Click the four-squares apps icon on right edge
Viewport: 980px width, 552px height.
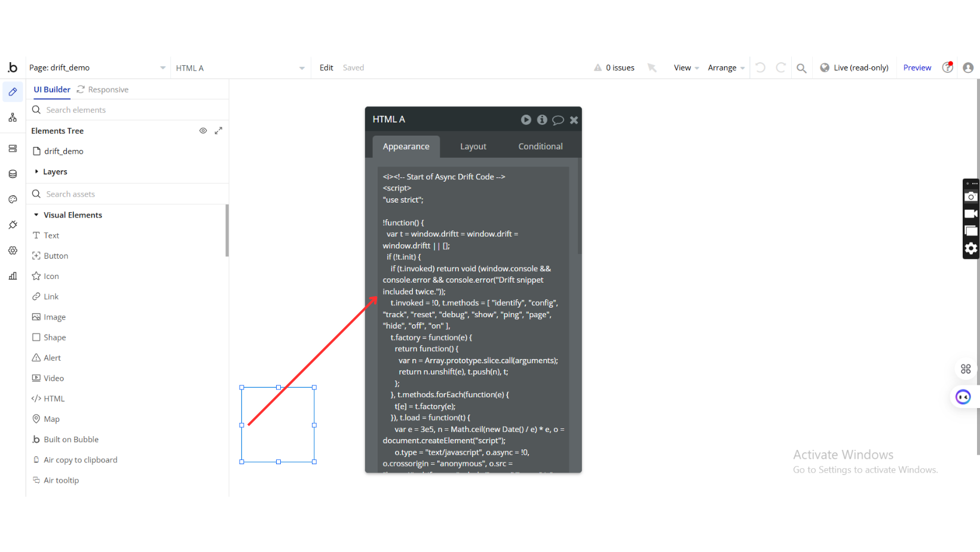(x=966, y=369)
